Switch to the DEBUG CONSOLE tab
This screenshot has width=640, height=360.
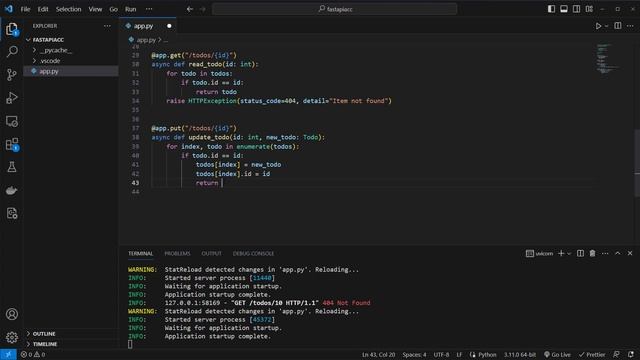pos(253,253)
